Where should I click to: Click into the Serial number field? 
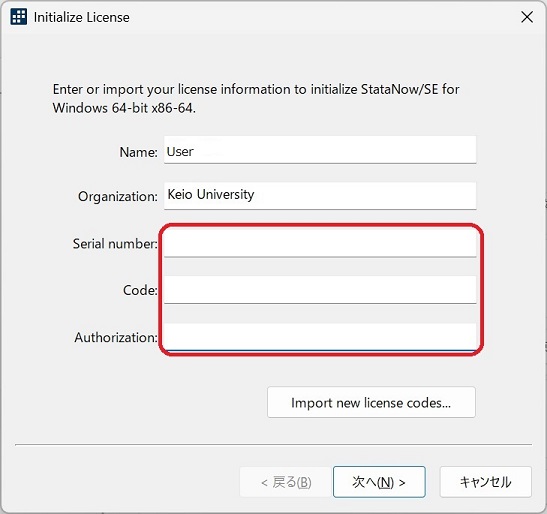coord(320,243)
